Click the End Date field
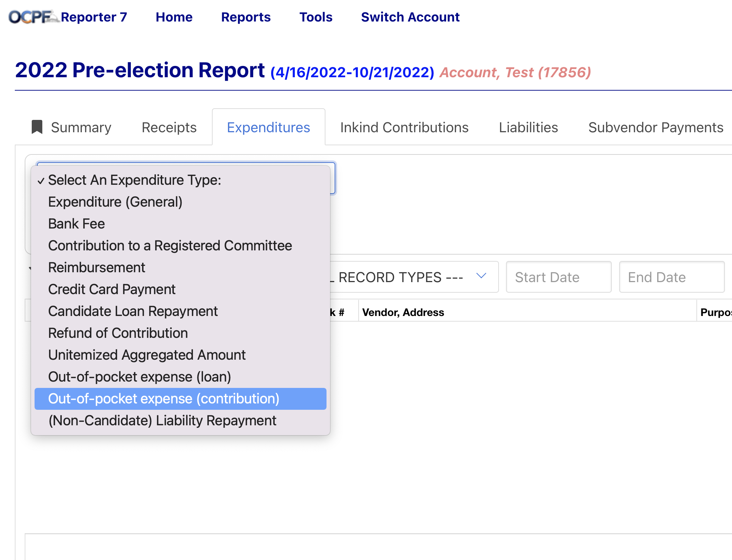This screenshot has height=560, width=732. pos(672,277)
